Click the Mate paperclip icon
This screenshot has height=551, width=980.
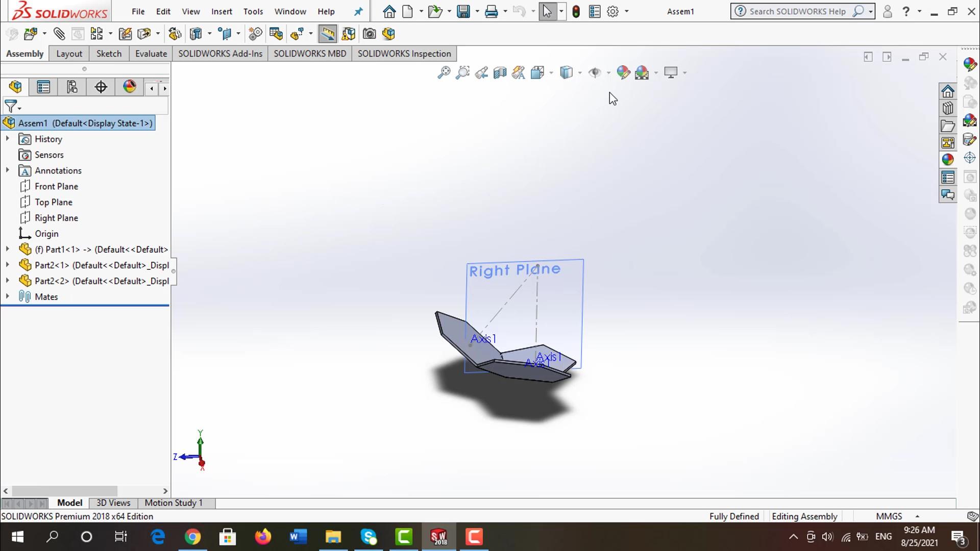pos(59,34)
